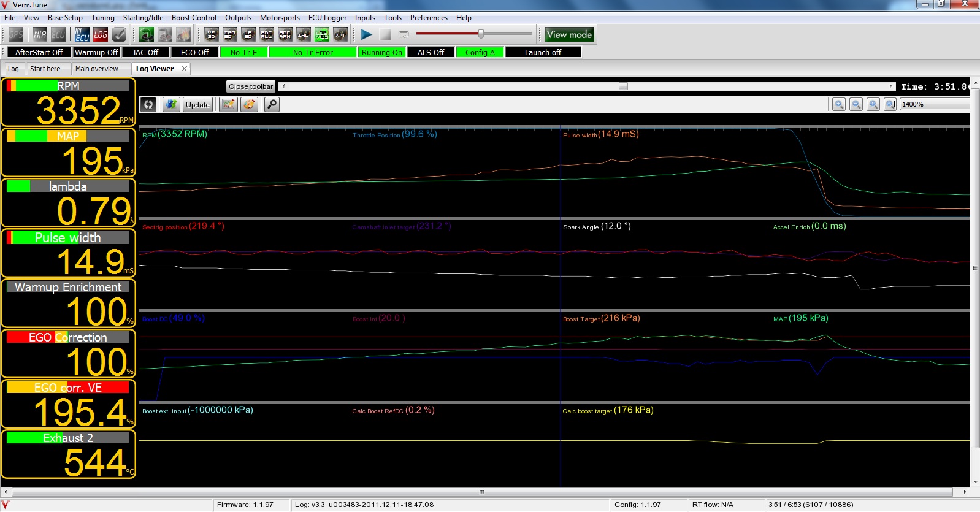Open the Motorsports menu

[280, 18]
